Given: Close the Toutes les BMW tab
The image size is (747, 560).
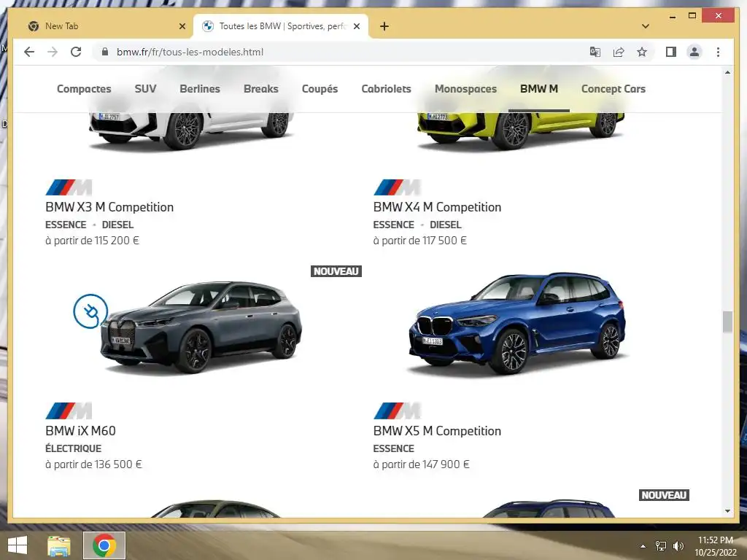Looking at the screenshot, I should [x=356, y=26].
